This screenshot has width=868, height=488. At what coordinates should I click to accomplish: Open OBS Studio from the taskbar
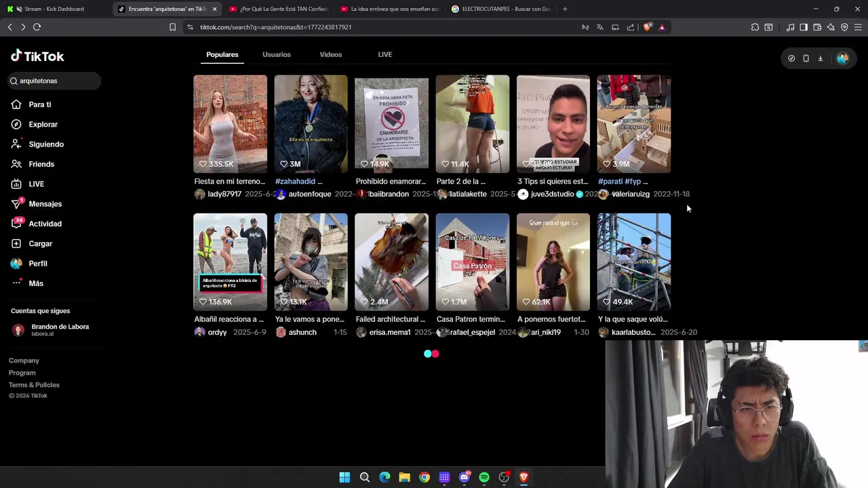tap(504, 477)
